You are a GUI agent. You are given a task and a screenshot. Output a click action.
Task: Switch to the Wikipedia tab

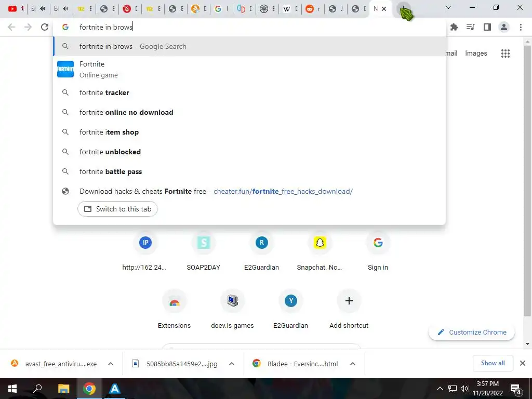tap(287, 9)
